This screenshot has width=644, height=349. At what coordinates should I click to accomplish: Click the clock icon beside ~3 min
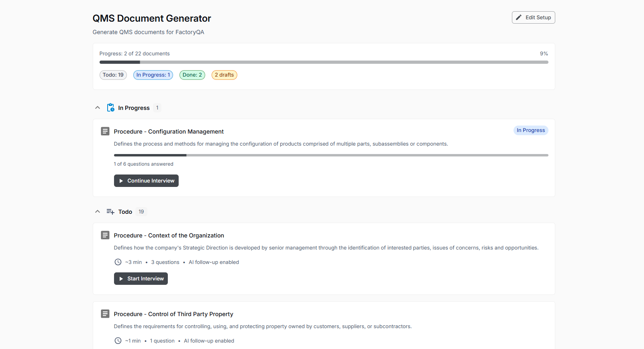point(118,262)
